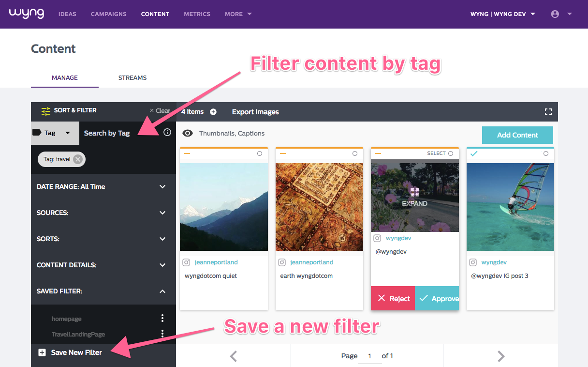This screenshot has width=588, height=367.
Task: Click Save New Filter
Action: 76,352
